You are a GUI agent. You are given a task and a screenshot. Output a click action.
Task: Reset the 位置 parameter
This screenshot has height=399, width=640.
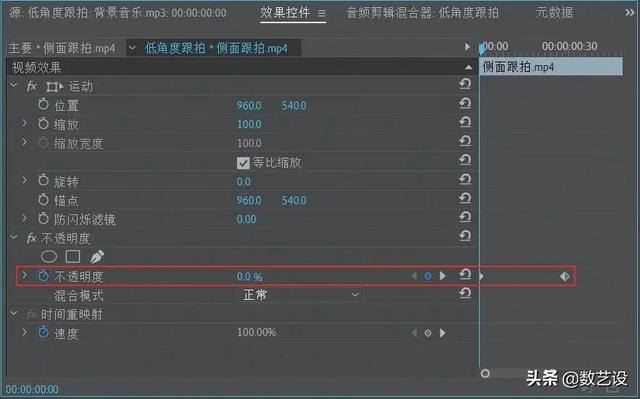[465, 103]
